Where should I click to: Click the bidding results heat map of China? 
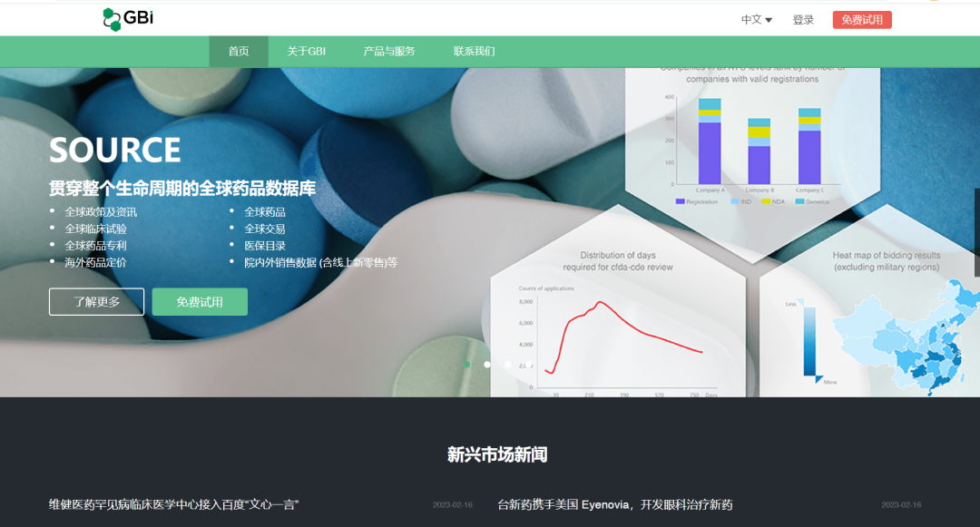click(906, 337)
